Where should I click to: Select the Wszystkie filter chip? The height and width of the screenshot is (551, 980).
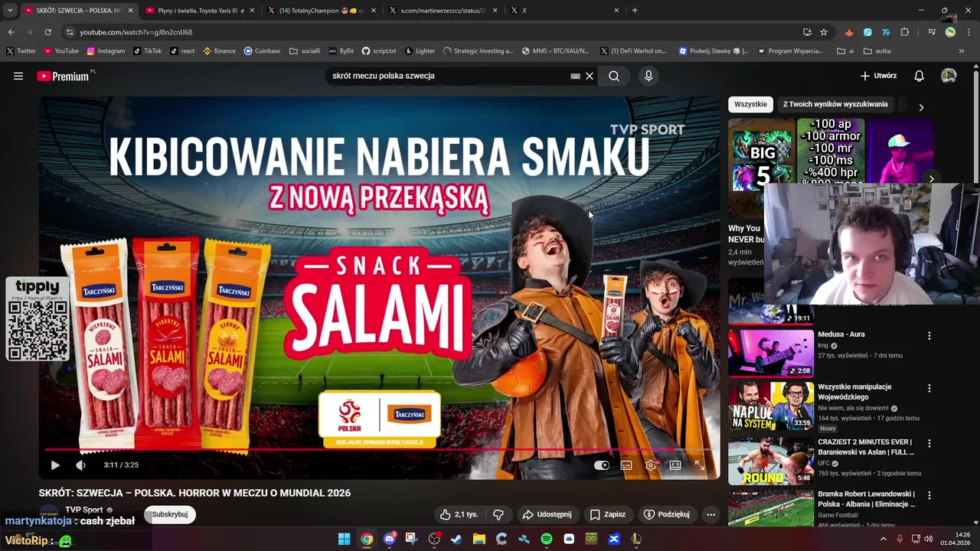[750, 104]
